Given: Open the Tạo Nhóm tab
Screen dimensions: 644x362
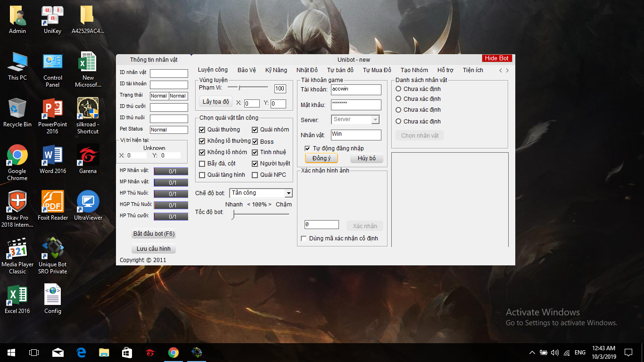Looking at the screenshot, I should point(414,70).
